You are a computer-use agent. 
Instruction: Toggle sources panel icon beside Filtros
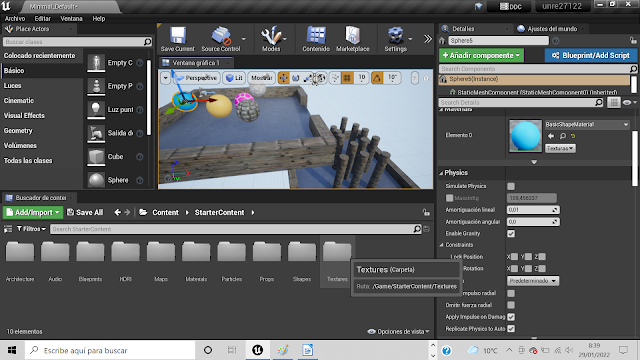[8, 229]
